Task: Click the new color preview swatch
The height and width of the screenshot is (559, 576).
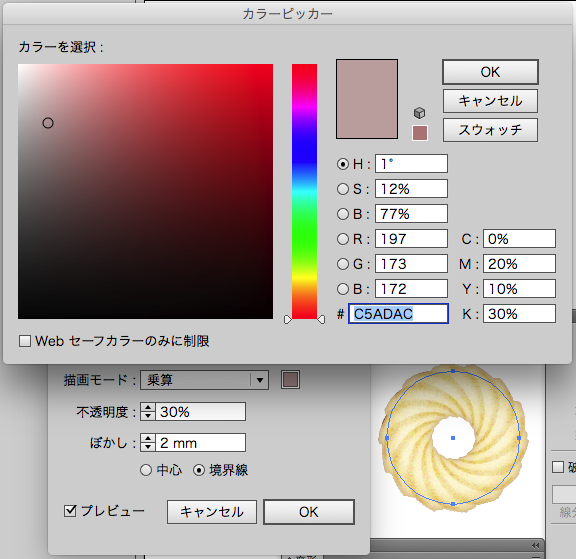Action: pos(367,99)
